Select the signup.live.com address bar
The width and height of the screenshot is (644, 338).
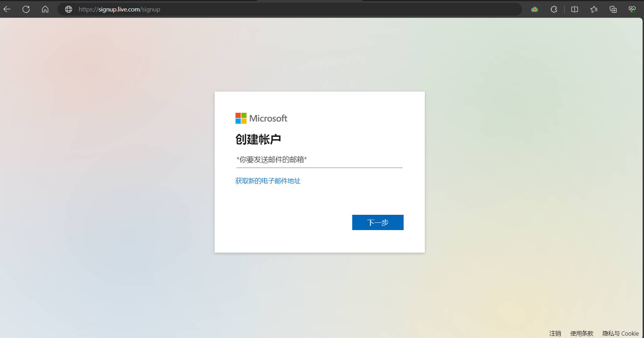(x=278, y=9)
